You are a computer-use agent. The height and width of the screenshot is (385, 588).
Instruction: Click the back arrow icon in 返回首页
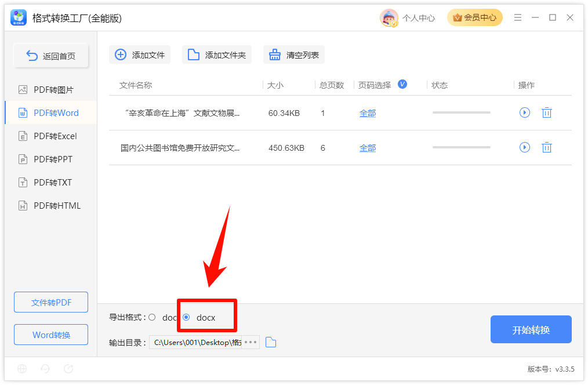click(x=32, y=56)
